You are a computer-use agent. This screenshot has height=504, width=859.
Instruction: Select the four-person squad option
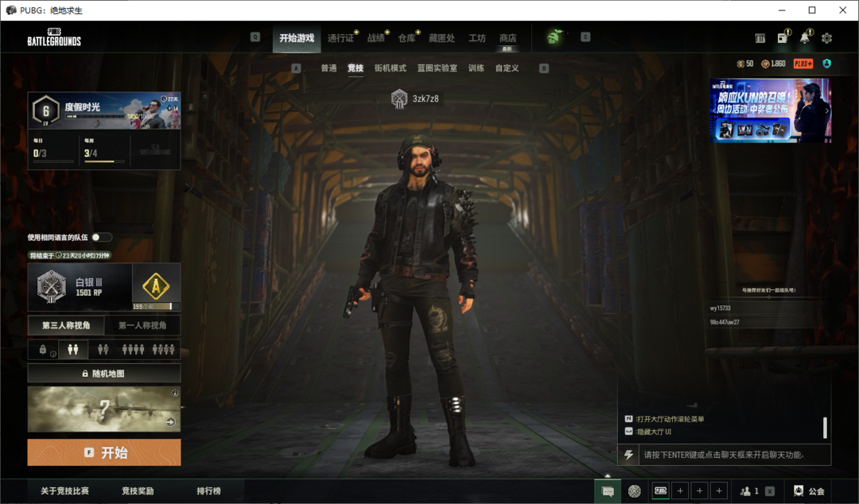tap(133, 350)
